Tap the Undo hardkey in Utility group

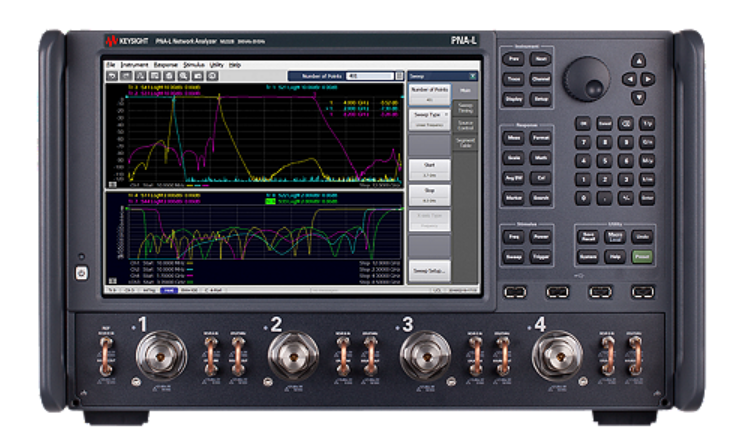[x=642, y=237]
